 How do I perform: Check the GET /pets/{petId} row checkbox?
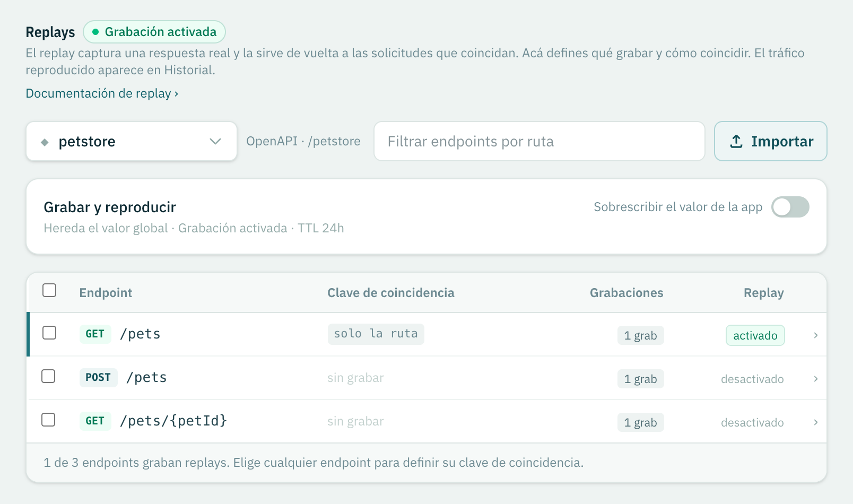click(48, 420)
